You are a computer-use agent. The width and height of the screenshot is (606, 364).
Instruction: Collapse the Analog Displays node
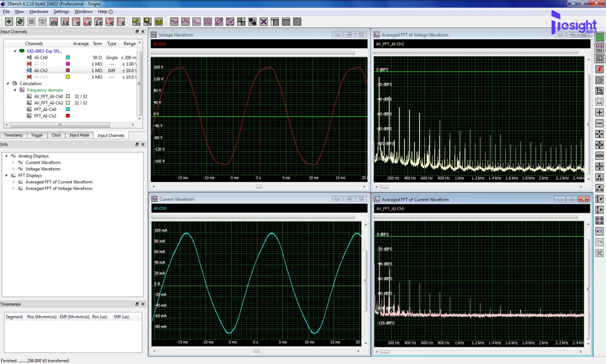6,156
